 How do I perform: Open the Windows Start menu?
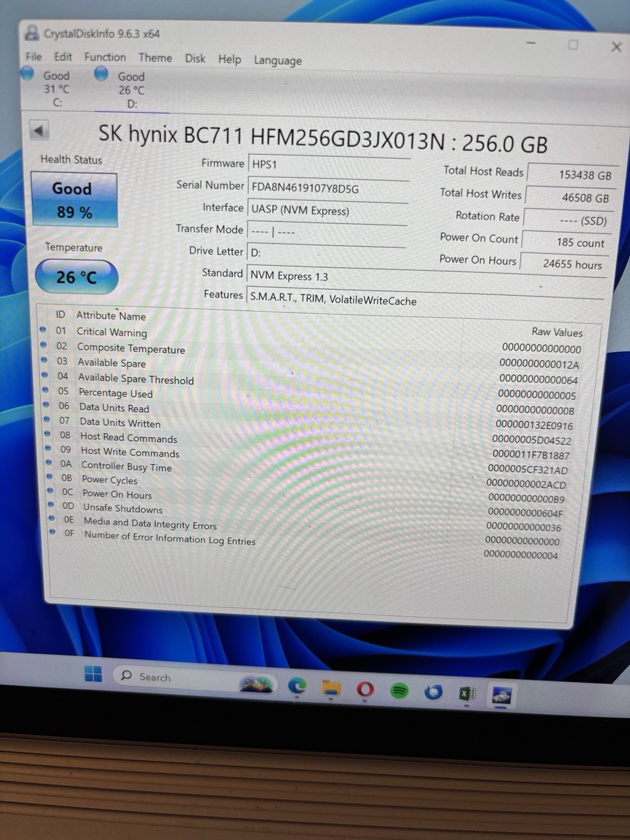93,674
